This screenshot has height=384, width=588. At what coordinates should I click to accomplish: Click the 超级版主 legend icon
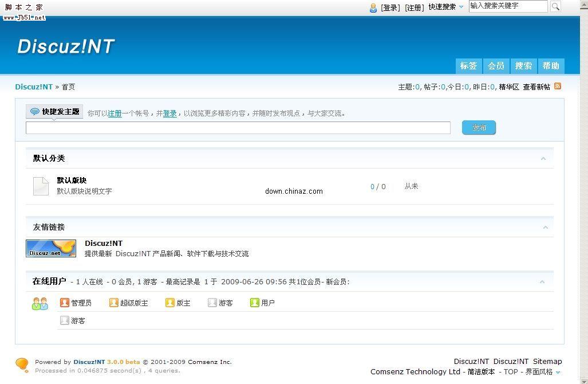[x=113, y=303]
